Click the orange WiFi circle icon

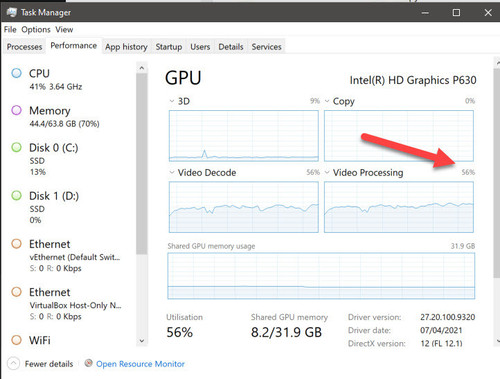[x=16, y=340]
